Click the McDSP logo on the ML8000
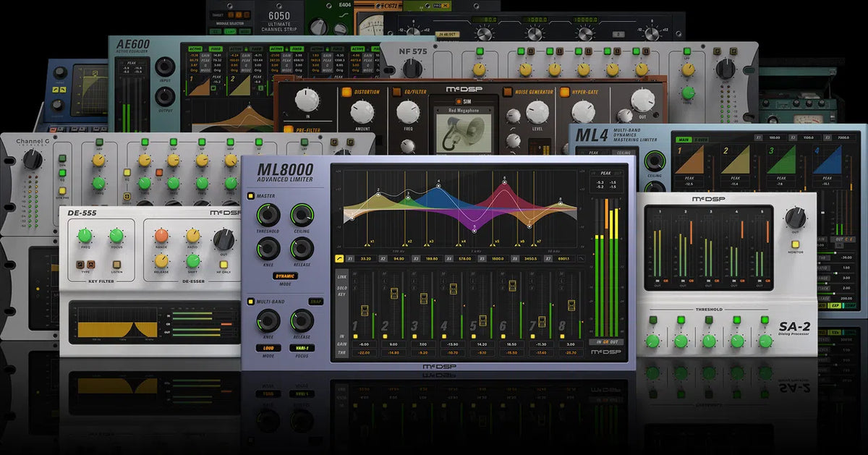The image size is (868, 455). [x=439, y=366]
